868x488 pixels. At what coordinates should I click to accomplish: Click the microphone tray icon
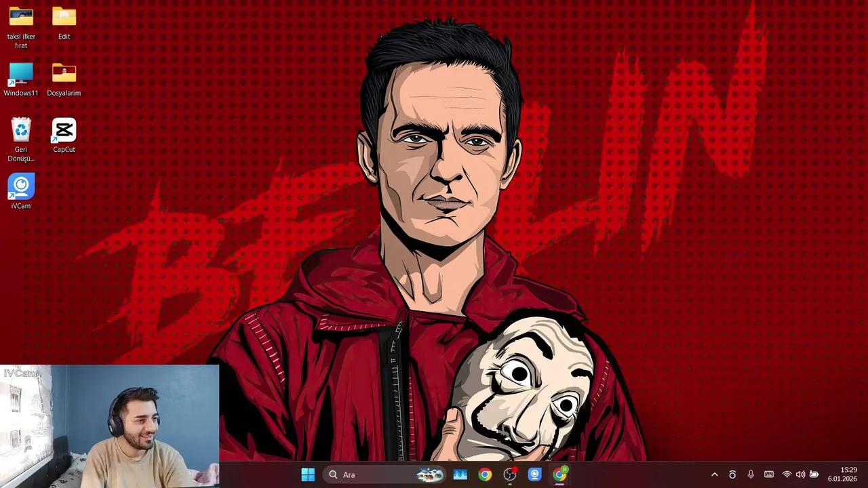pyautogui.click(x=751, y=474)
